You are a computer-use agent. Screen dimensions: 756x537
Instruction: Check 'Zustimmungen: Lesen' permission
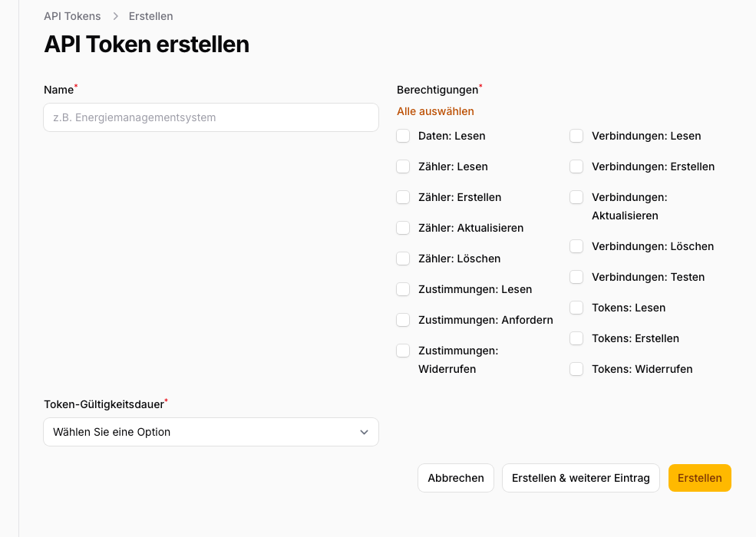click(403, 289)
